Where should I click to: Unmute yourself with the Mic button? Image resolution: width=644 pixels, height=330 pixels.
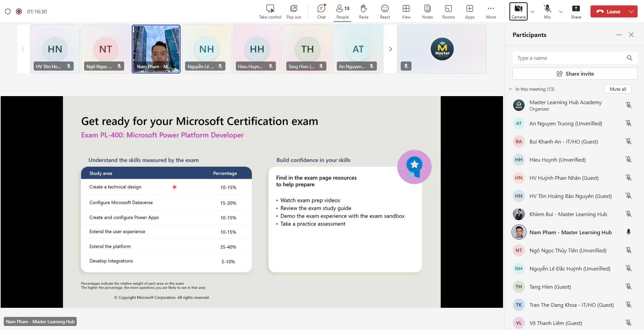(x=547, y=11)
